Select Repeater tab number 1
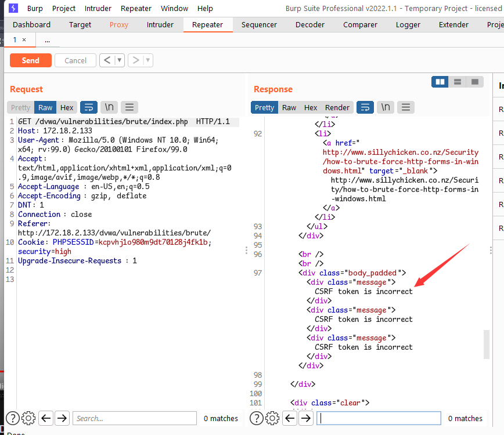Image resolution: width=504 pixels, height=435 pixels. 15,40
